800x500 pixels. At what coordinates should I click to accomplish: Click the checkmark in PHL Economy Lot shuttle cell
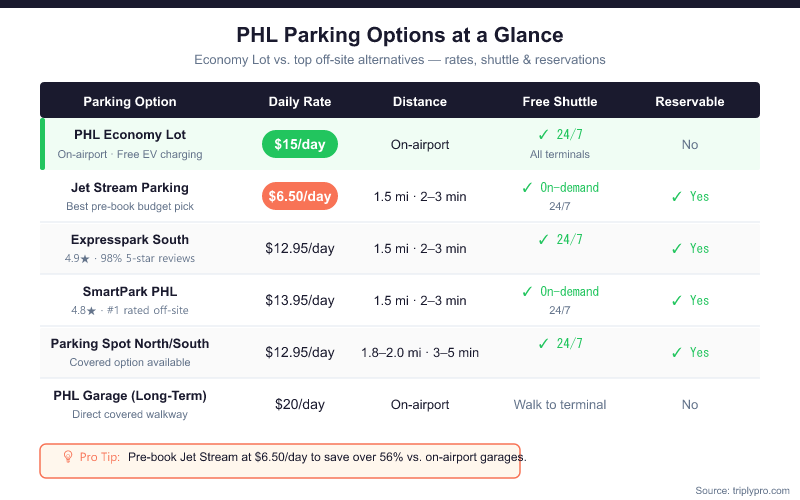pos(543,135)
